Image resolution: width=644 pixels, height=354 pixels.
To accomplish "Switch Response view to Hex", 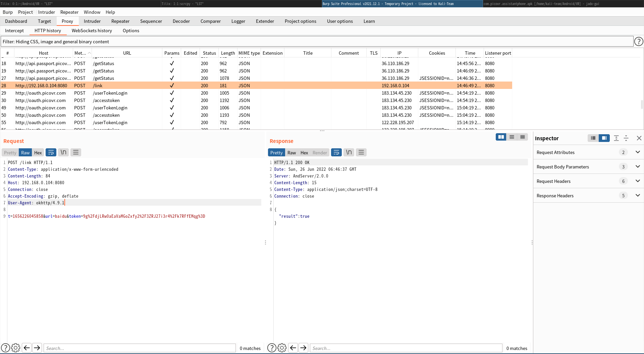I will [x=304, y=153].
